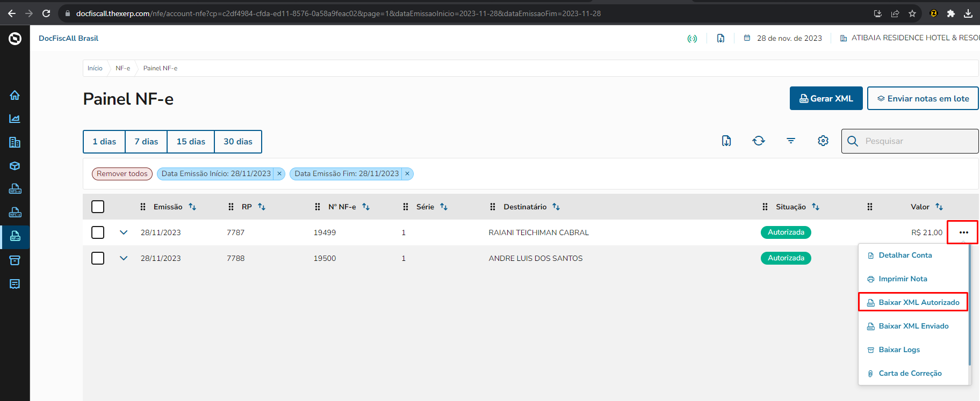980x401 pixels.
Task: Check the box for NF-e 19500 row
Action: [98, 258]
